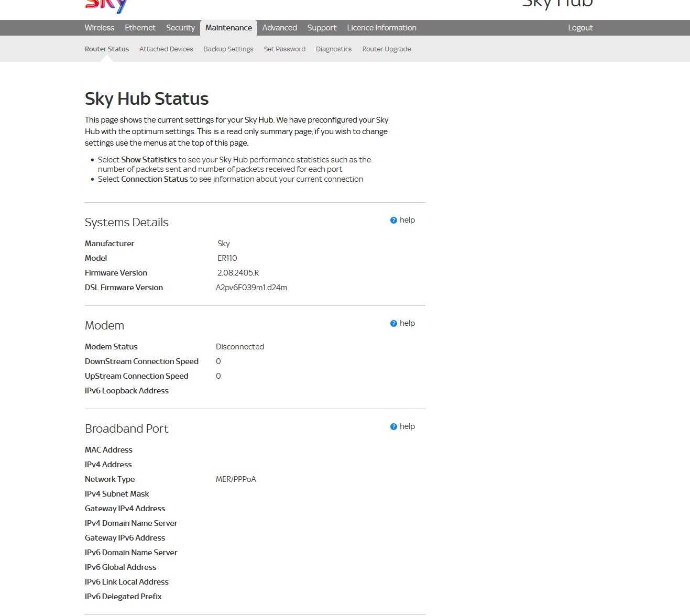Select the Router Status sub-tab
This screenshot has height=616, width=690.
tap(107, 49)
